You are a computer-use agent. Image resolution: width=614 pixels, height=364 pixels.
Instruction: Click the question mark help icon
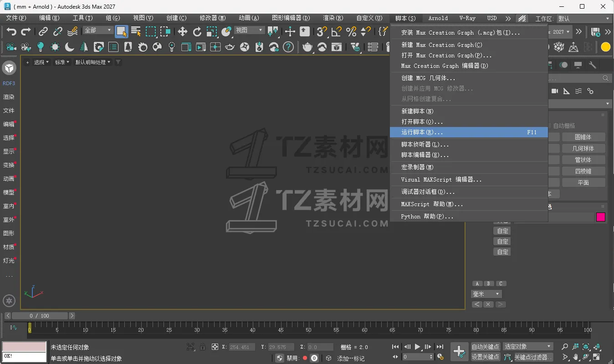288,47
